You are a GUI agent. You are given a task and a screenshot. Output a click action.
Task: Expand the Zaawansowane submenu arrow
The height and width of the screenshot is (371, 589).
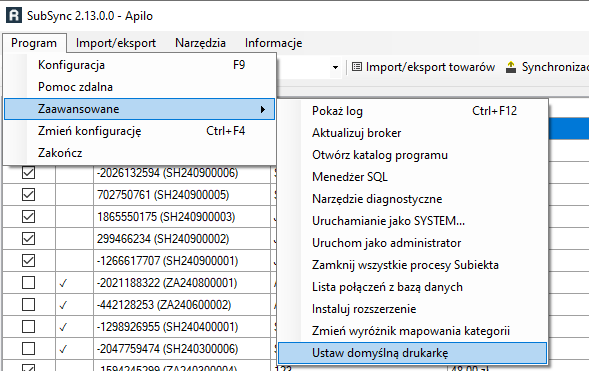click(x=263, y=109)
